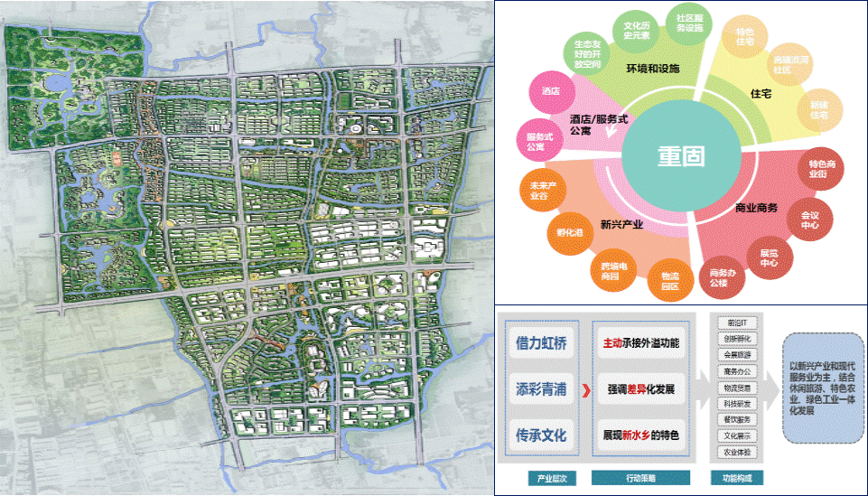Open the 功能构成 teal label

[x=735, y=478]
